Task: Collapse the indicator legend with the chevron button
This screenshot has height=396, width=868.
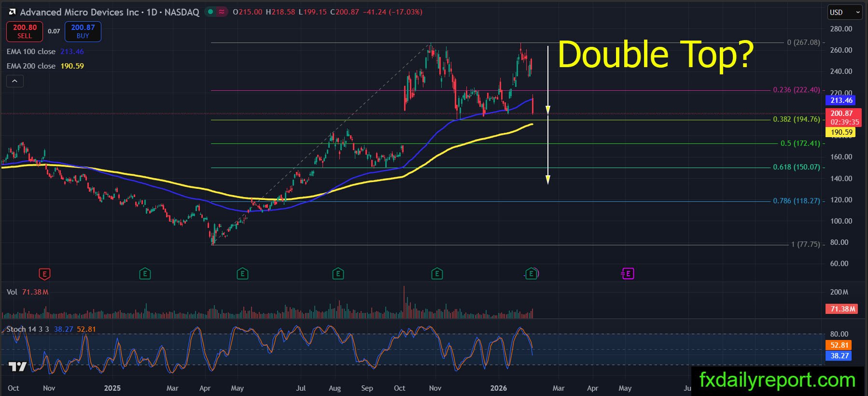Action: [14, 81]
